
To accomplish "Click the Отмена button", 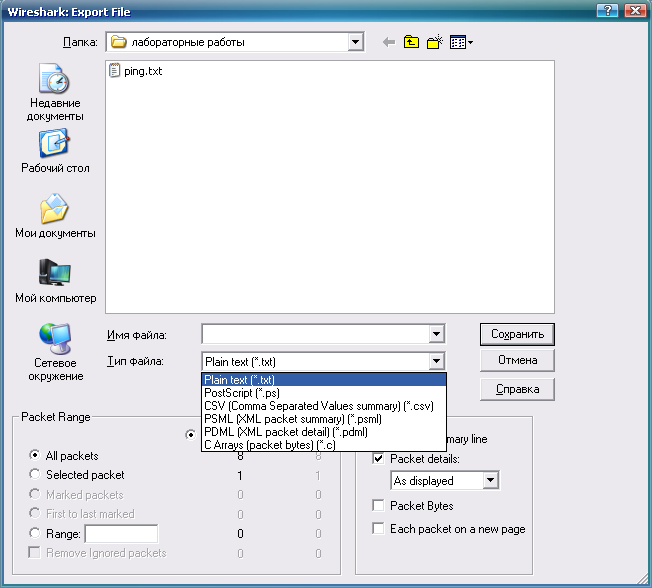I will click(x=517, y=360).
